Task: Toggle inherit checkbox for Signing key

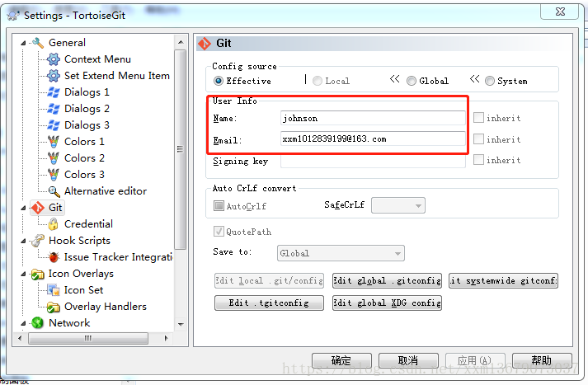Action: [478, 160]
